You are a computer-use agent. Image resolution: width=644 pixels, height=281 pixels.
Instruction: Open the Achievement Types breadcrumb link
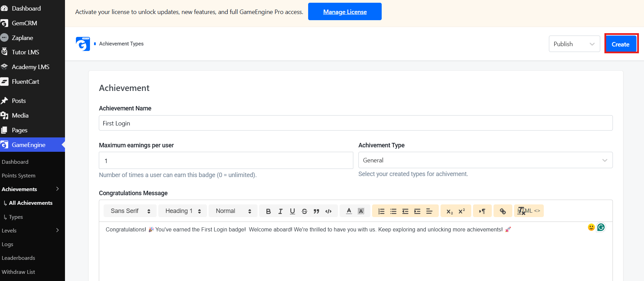point(121,44)
